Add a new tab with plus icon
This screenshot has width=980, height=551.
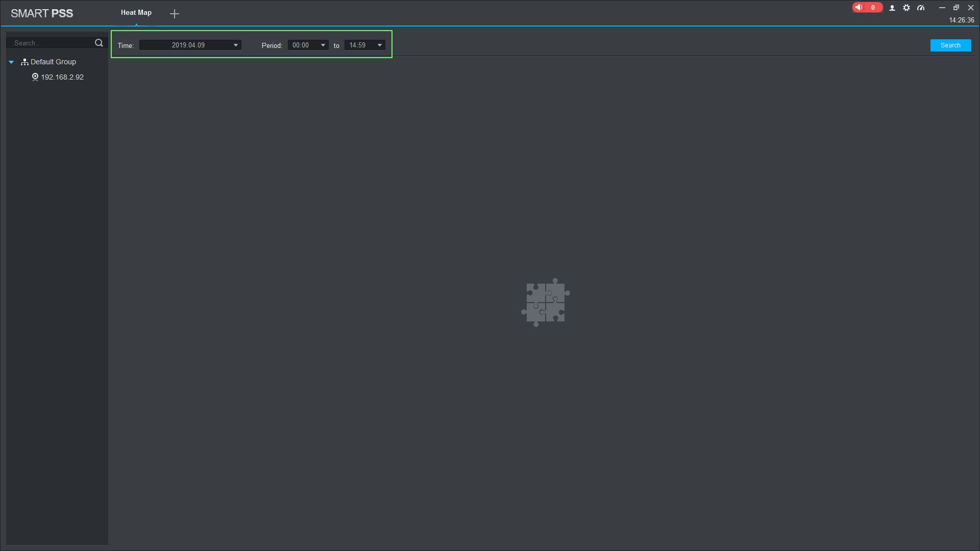click(175, 14)
